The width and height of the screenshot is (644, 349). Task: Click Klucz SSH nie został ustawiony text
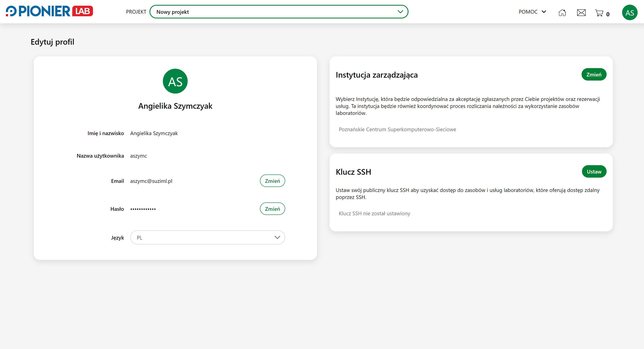(374, 214)
